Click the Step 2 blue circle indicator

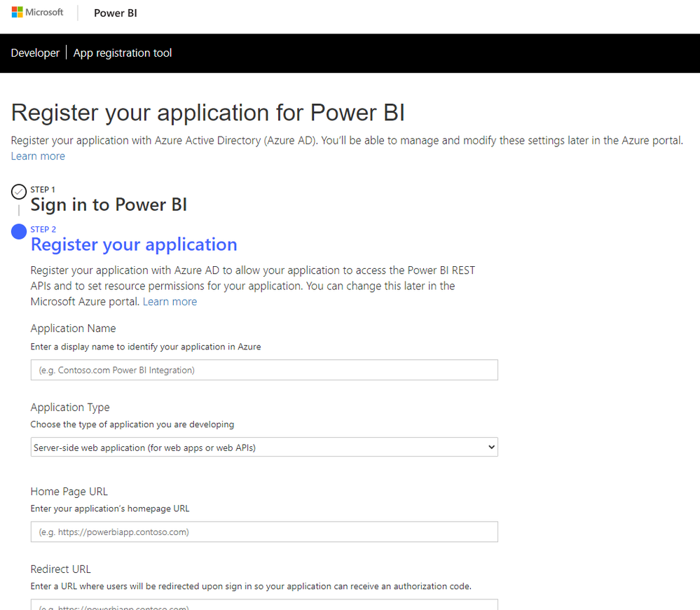click(19, 232)
